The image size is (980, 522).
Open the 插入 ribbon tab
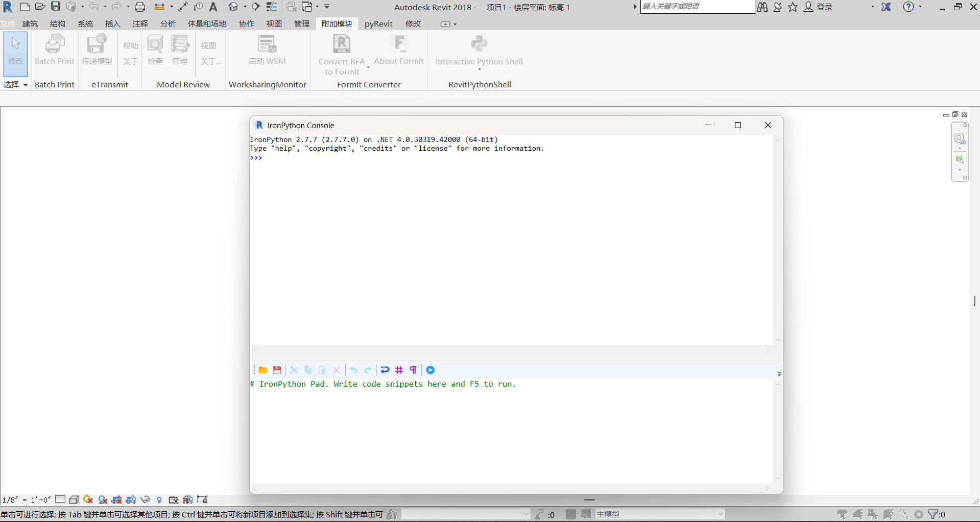[x=112, y=24]
